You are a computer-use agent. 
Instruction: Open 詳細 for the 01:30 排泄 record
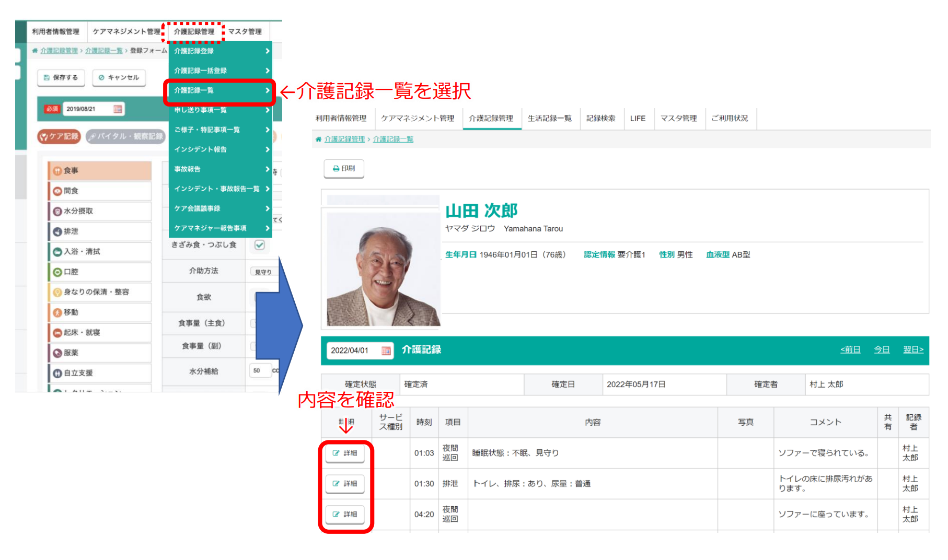click(x=345, y=484)
